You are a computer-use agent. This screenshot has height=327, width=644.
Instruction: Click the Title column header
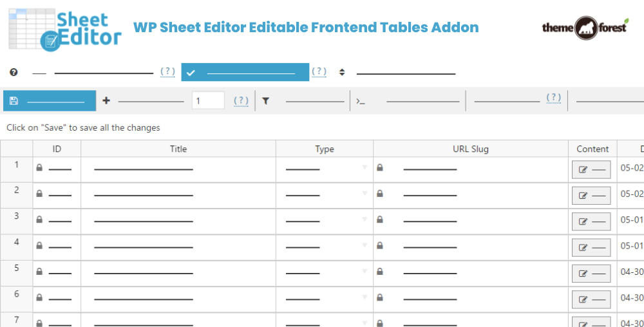click(178, 149)
